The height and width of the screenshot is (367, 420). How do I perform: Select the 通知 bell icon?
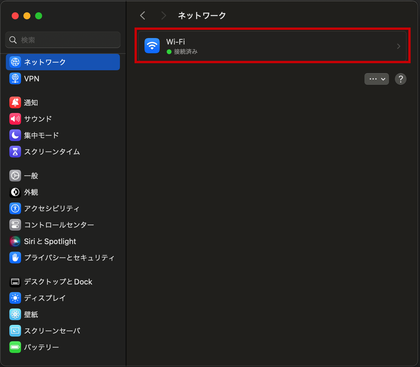point(15,102)
